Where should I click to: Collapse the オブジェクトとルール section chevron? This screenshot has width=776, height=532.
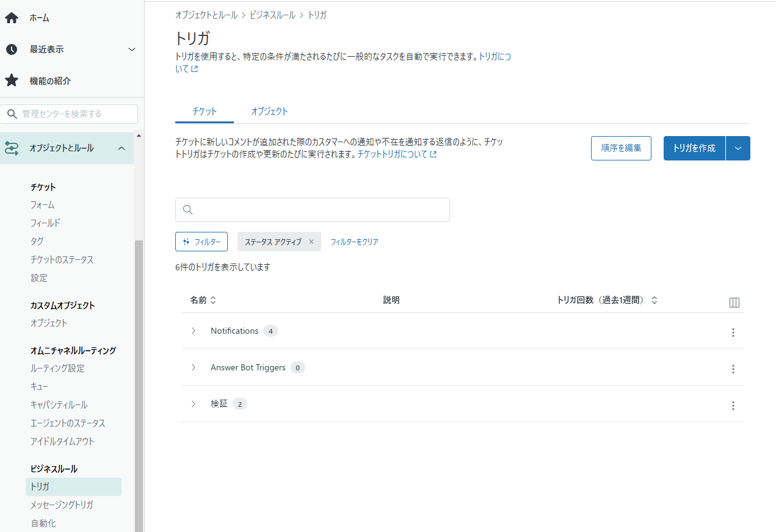click(121, 148)
